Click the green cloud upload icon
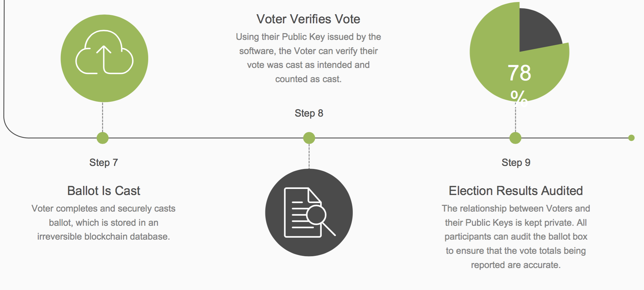Image resolution: width=644 pixels, height=290 pixels. pyautogui.click(x=104, y=58)
